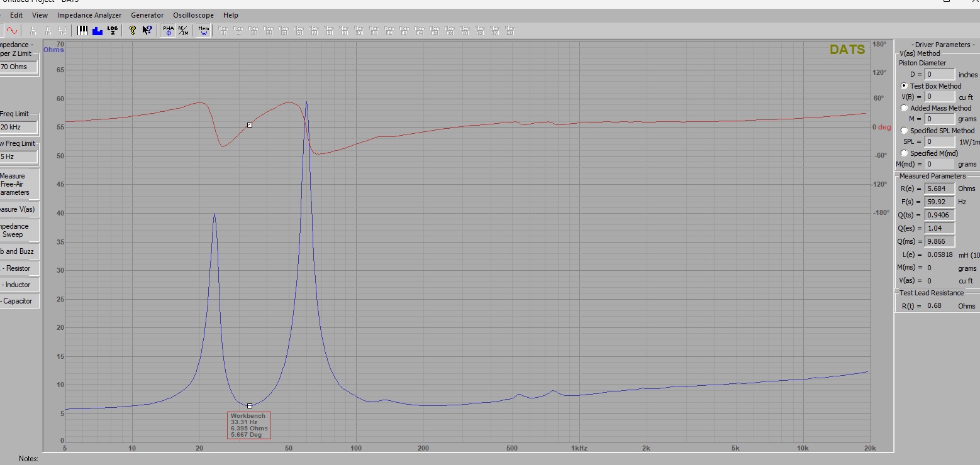Click the cursor marker on the blue impedance curve

(x=250, y=406)
